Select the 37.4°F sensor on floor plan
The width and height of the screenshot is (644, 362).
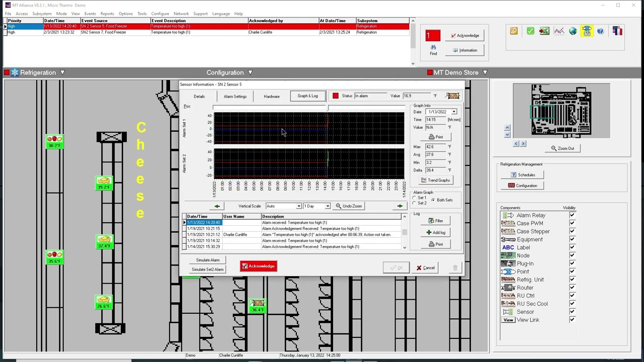coord(104,242)
